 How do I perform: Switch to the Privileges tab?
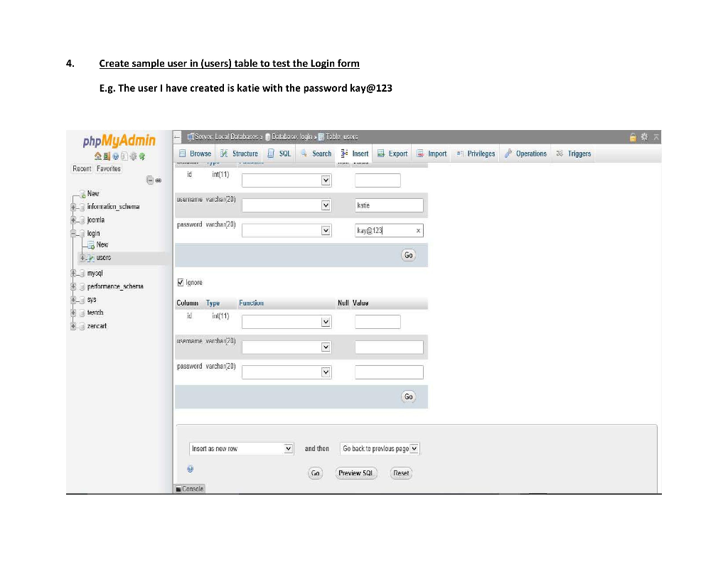click(475, 153)
